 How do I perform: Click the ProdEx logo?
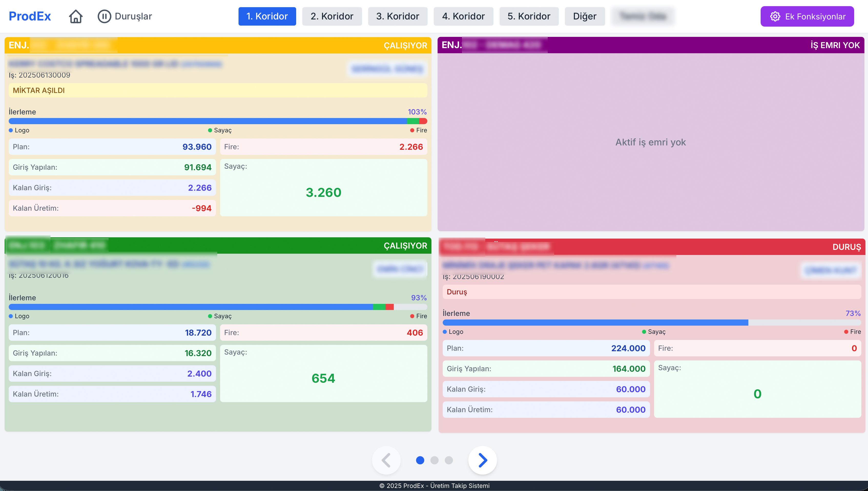point(29,16)
